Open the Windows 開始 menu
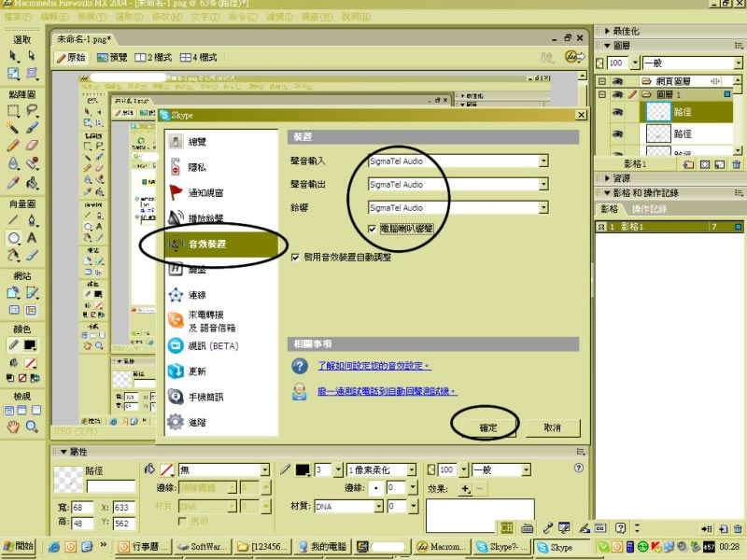747x560 pixels. coord(18,547)
